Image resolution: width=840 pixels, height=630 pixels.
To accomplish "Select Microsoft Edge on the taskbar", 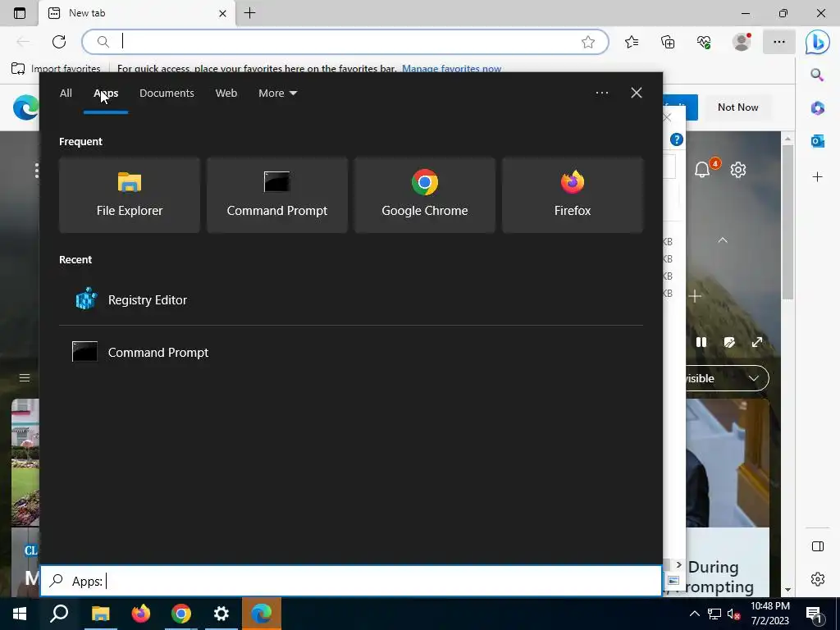I will [262, 614].
